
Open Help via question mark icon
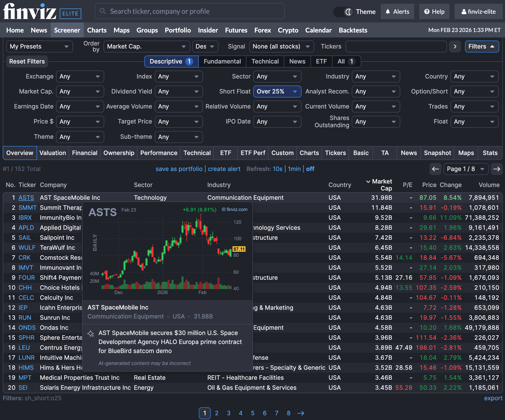427,12
